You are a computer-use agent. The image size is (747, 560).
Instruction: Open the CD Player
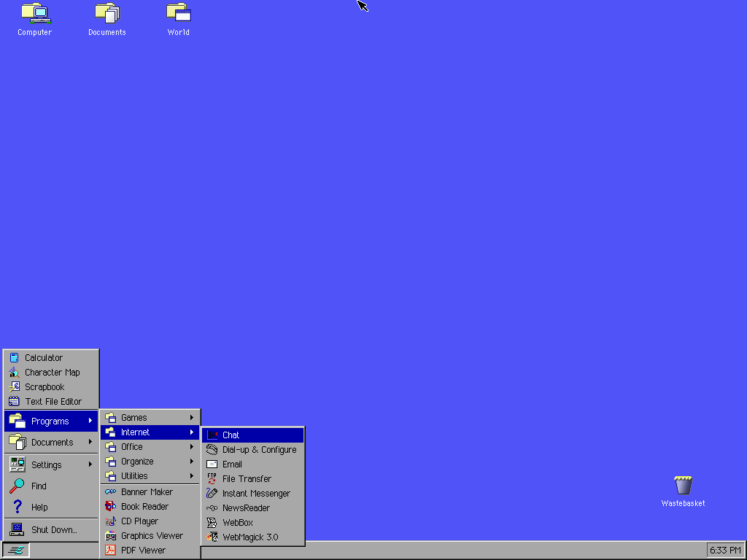coord(141,521)
